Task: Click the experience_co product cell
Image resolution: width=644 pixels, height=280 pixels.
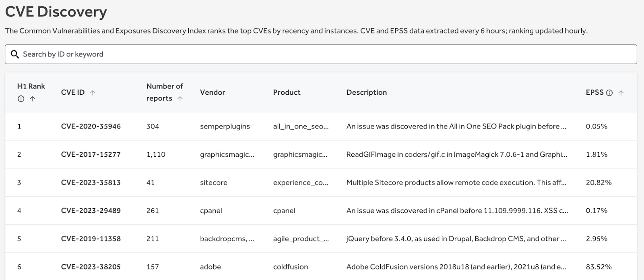Action: 301,183
